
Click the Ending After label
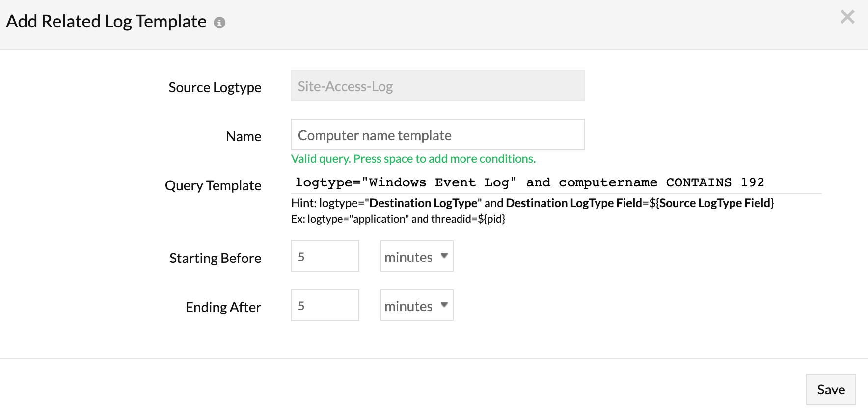click(x=223, y=307)
